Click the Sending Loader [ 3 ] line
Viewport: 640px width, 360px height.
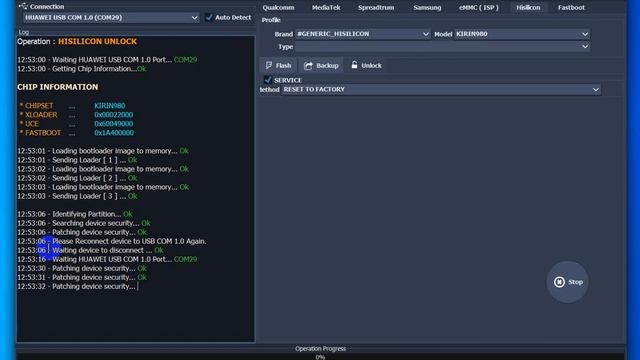point(77,196)
